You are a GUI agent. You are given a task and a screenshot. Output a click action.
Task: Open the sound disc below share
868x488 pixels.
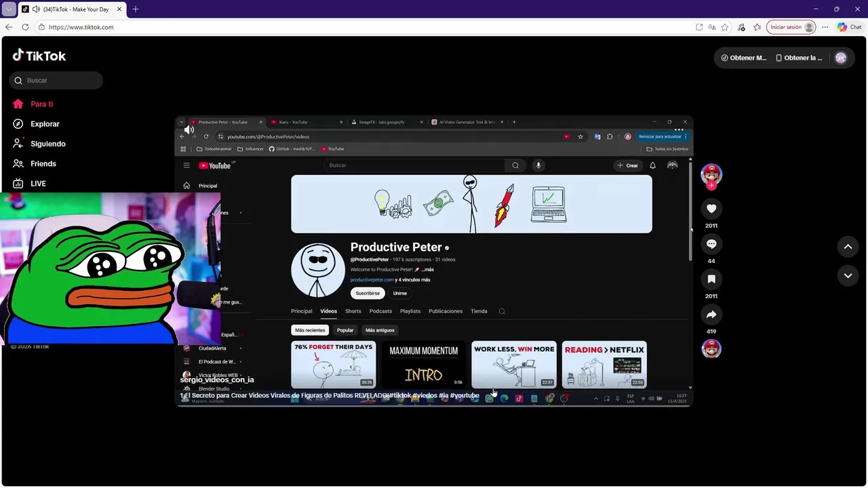[711, 349]
